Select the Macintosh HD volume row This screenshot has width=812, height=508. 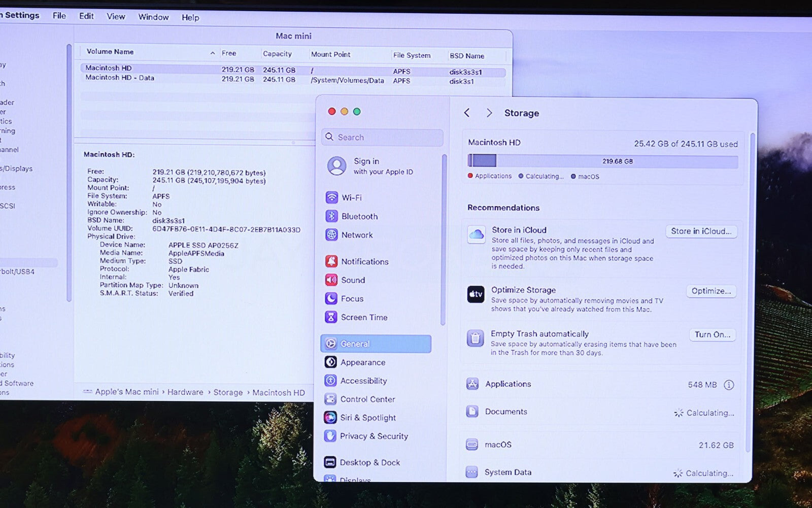click(293, 70)
